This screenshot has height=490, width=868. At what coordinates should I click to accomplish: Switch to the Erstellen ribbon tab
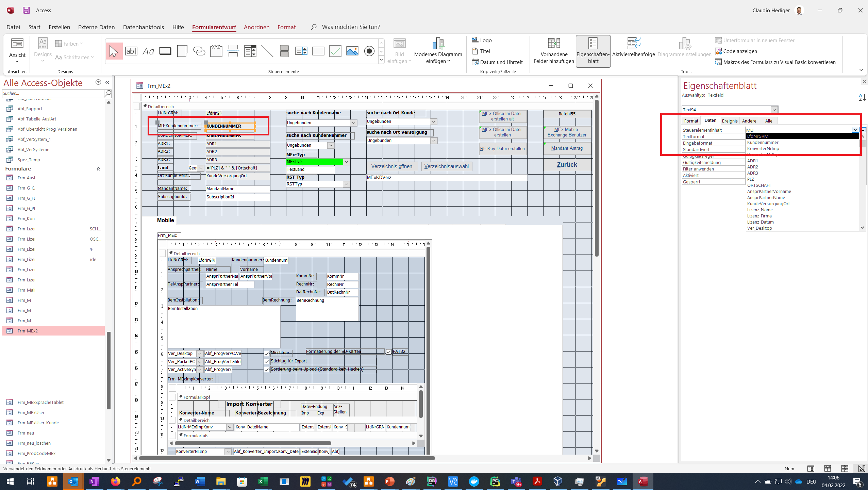point(59,27)
